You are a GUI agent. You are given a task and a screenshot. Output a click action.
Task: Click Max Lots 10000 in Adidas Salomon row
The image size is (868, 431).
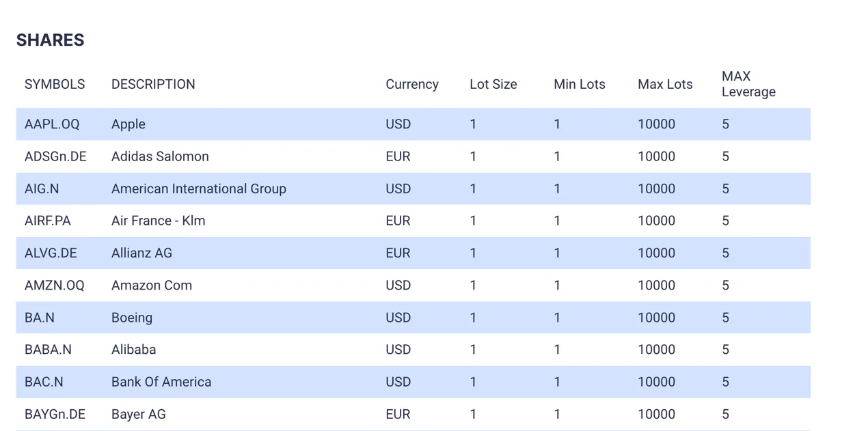[656, 156]
